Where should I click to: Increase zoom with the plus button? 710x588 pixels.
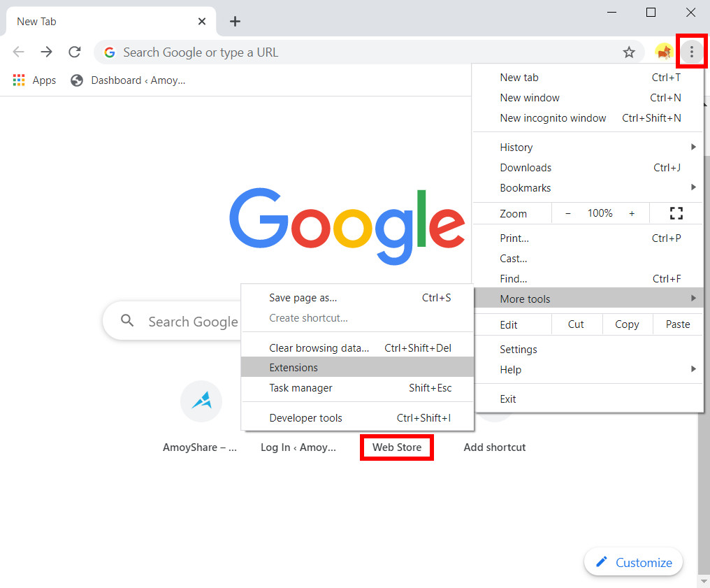click(632, 213)
